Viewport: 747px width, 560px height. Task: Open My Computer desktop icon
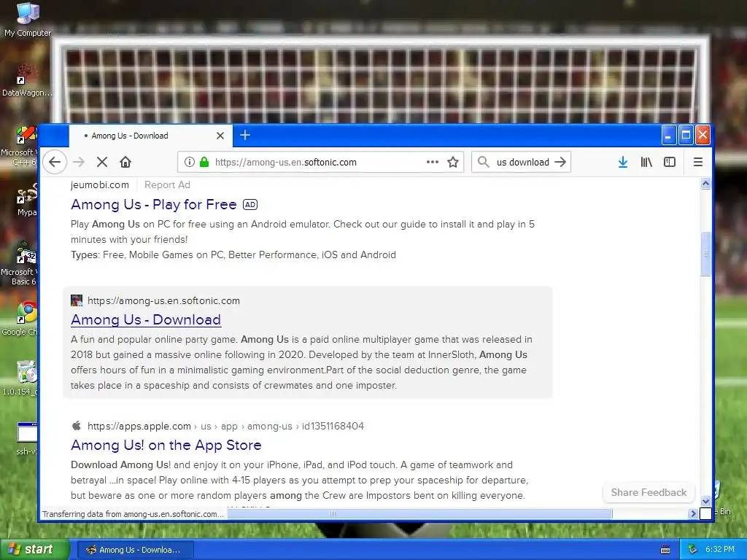pos(28,20)
